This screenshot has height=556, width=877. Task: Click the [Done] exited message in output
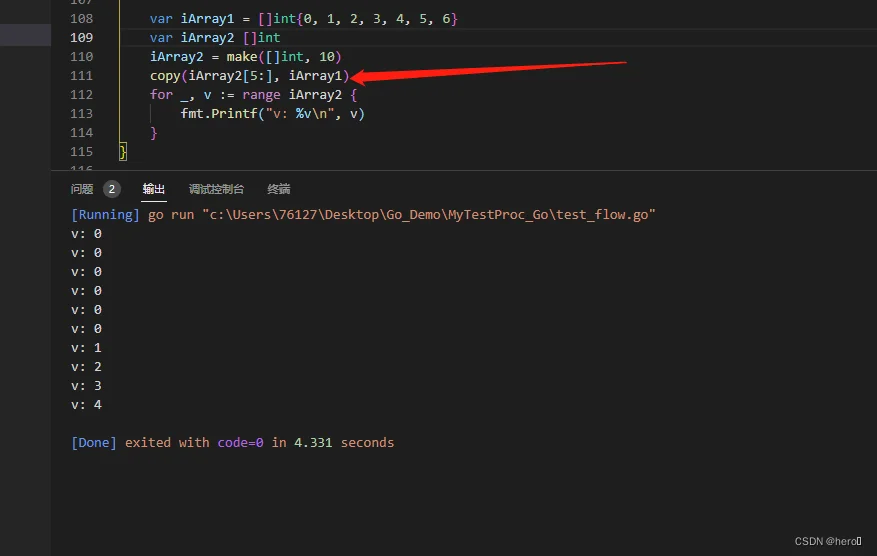point(232,442)
